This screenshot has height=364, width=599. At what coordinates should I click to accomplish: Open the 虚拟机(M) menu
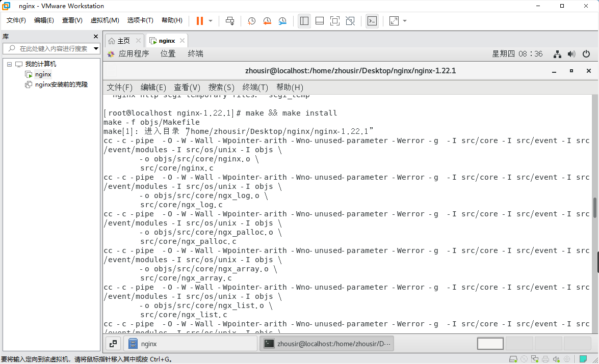(x=105, y=20)
